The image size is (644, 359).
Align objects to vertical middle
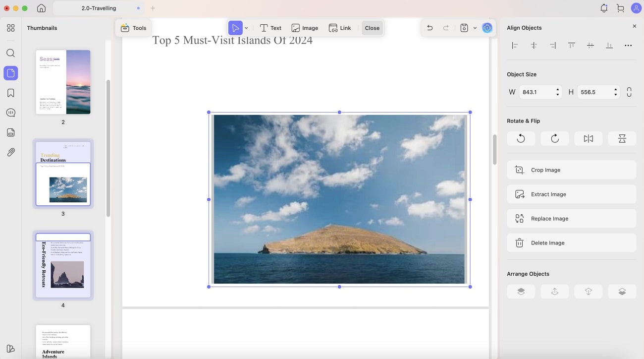coord(590,46)
